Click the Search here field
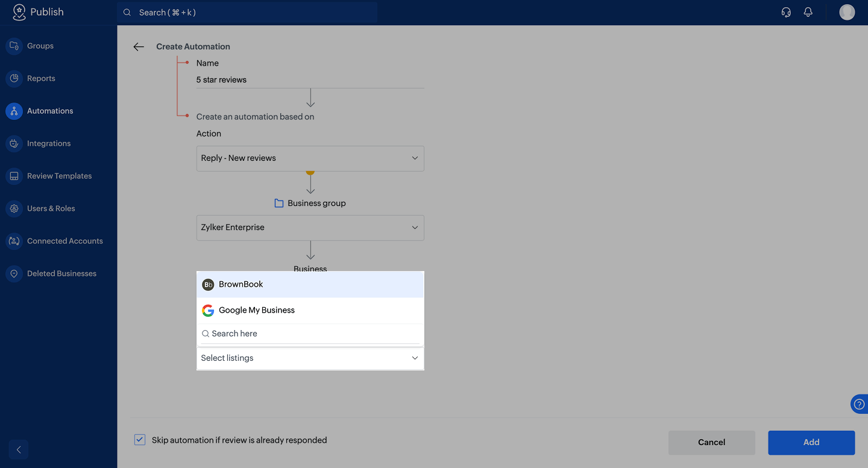The image size is (868, 468). [310, 334]
